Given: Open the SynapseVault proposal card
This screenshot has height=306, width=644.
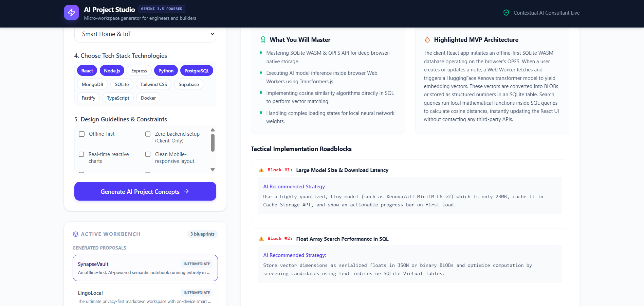Looking at the screenshot, I should 145,268.
